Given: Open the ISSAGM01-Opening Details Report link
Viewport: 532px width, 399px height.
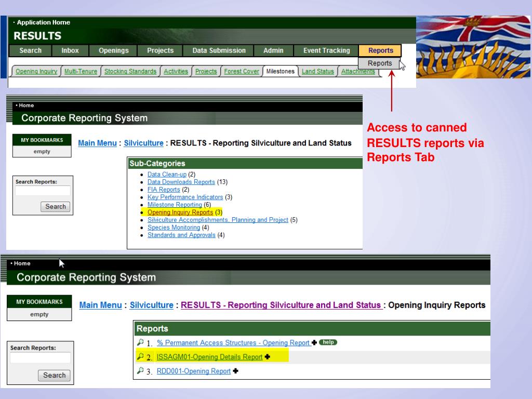Looking at the screenshot, I should point(210,357).
